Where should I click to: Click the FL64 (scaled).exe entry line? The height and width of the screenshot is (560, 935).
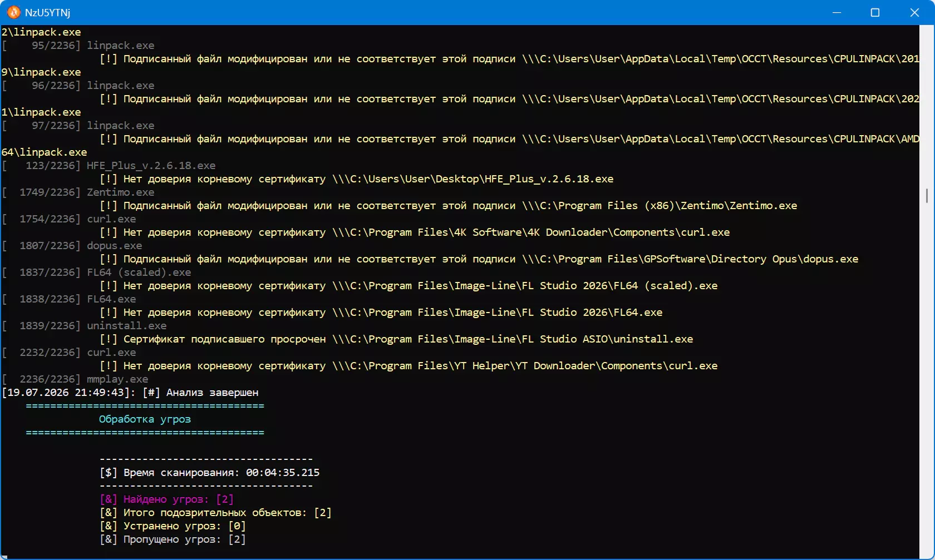point(97,272)
